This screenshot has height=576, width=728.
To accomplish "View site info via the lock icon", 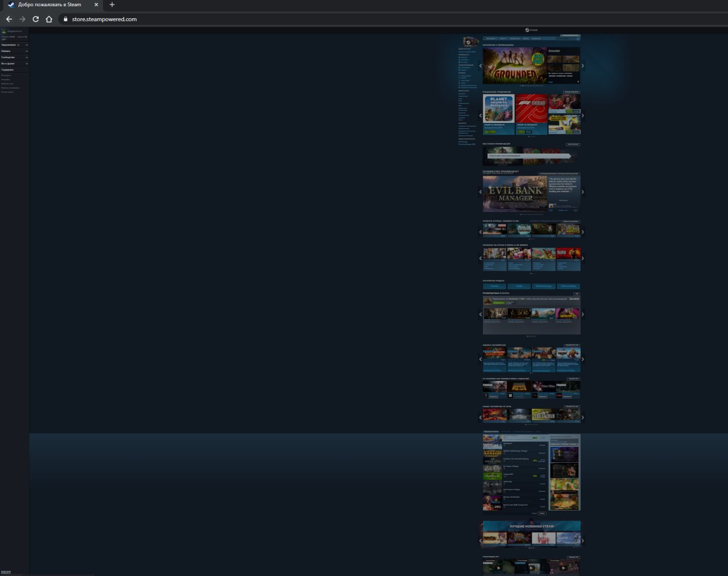I will [x=65, y=19].
